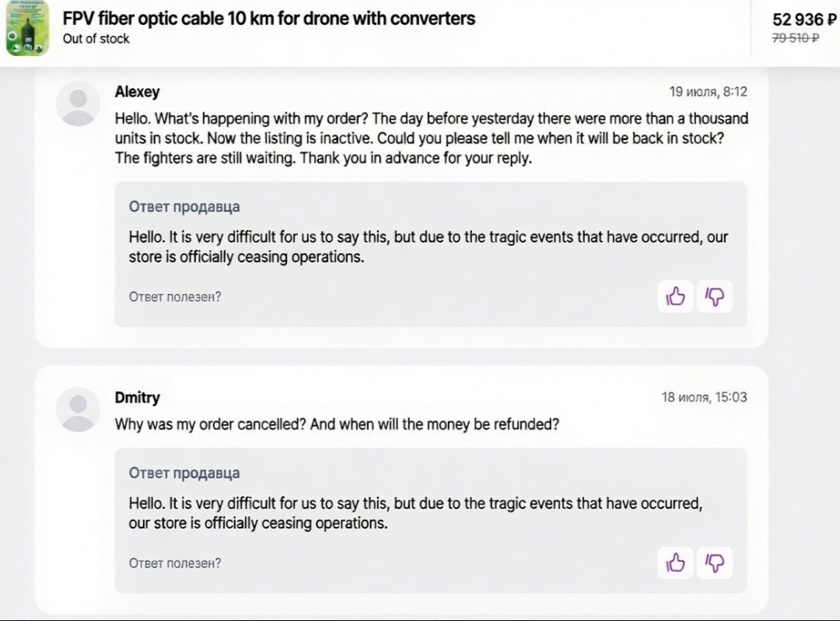Image resolution: width=840 pixels, height=621 pixels.
Task: Select 'Ответ продавца' heading under Dmitry's question
Action: [184, 473]
